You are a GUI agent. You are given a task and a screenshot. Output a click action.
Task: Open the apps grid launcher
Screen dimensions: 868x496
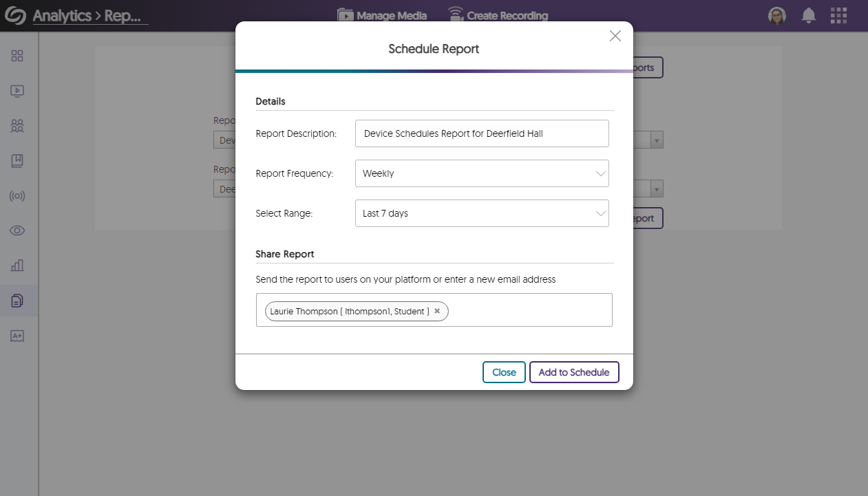pos(838,15)
